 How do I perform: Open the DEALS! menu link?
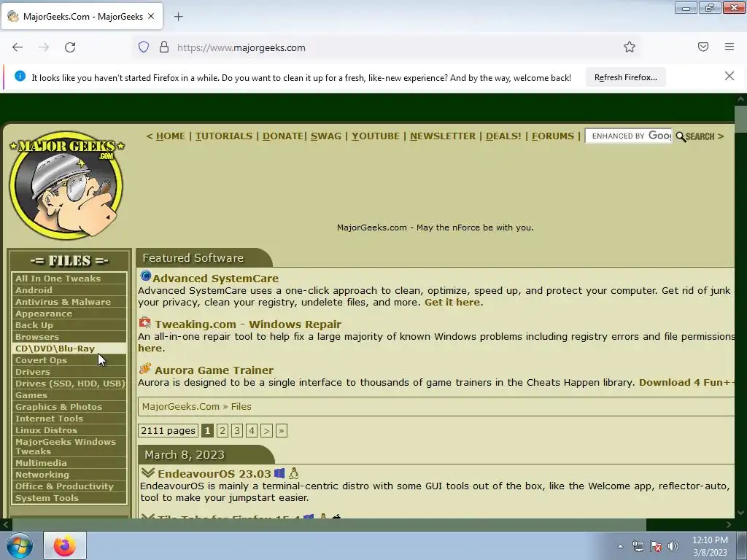click(503, 136)
